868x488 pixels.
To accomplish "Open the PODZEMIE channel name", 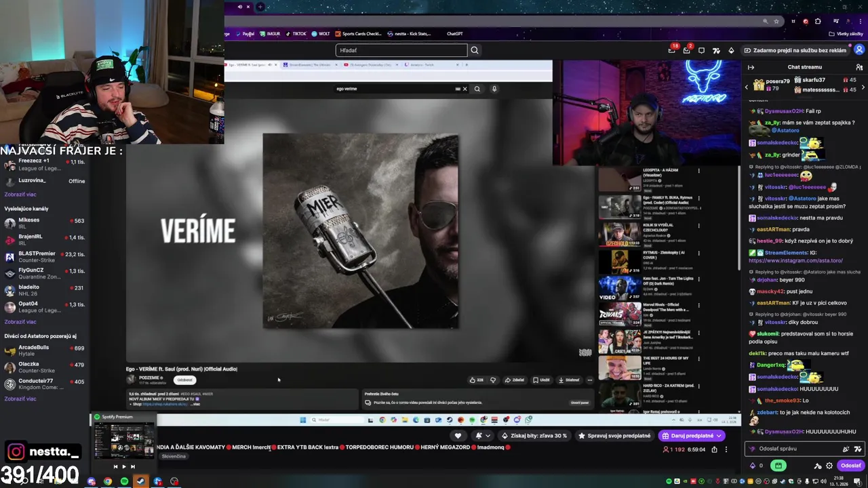I will (x=150, y=378).
